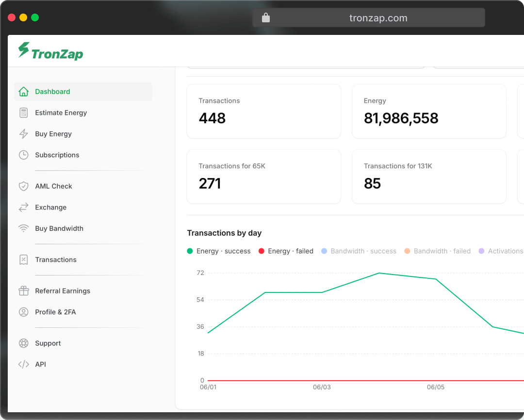This screenshot has width=524, height=420.
Task: Open Support page
Action: point(83,343)
